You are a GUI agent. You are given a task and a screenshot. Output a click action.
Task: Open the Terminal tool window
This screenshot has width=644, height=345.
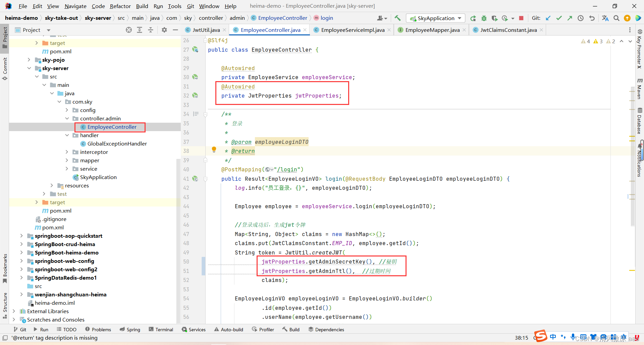[161, 330]
